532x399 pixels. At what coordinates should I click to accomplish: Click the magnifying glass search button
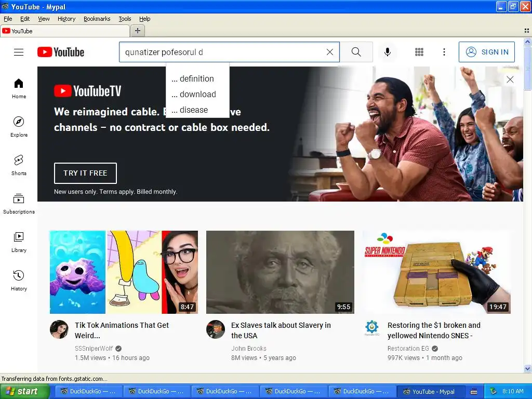(356, 52)
